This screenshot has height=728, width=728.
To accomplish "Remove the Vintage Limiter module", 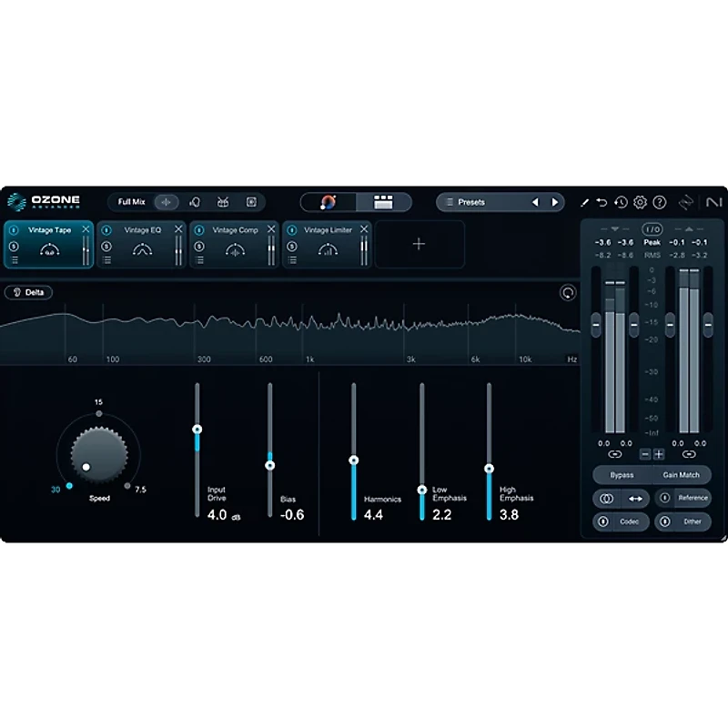I will 364,229.
